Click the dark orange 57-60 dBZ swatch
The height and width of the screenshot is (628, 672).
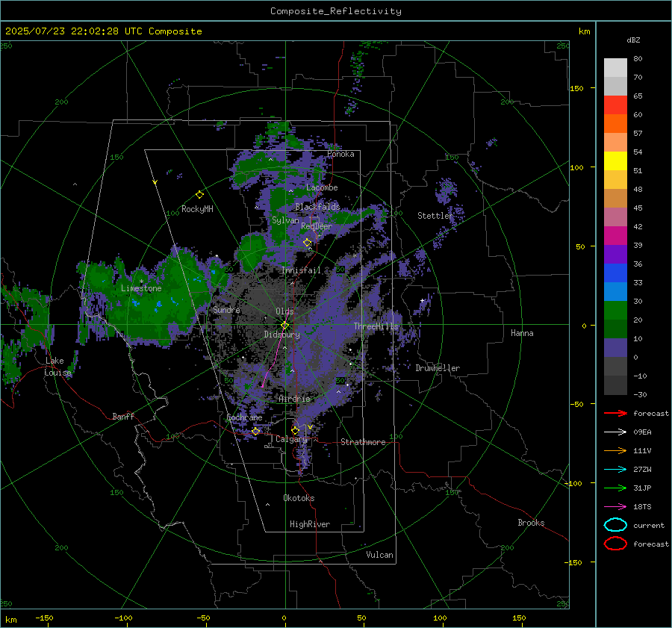point(615,124)
